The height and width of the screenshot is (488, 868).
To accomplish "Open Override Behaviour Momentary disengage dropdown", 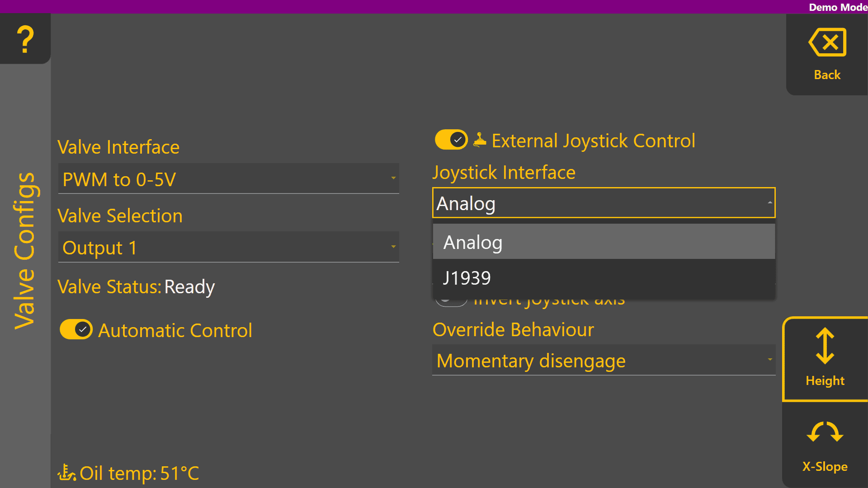I will pyautogui.click(x=604, y=361).
